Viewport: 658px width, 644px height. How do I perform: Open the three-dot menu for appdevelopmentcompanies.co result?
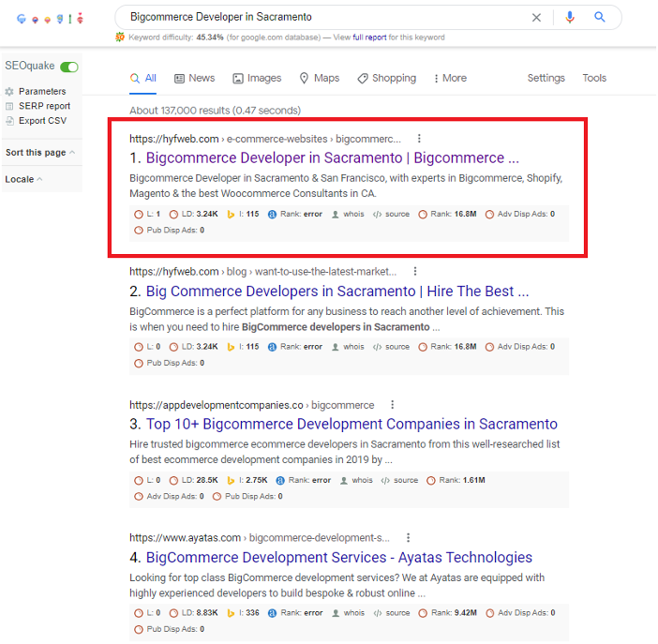tap(393, 405)
